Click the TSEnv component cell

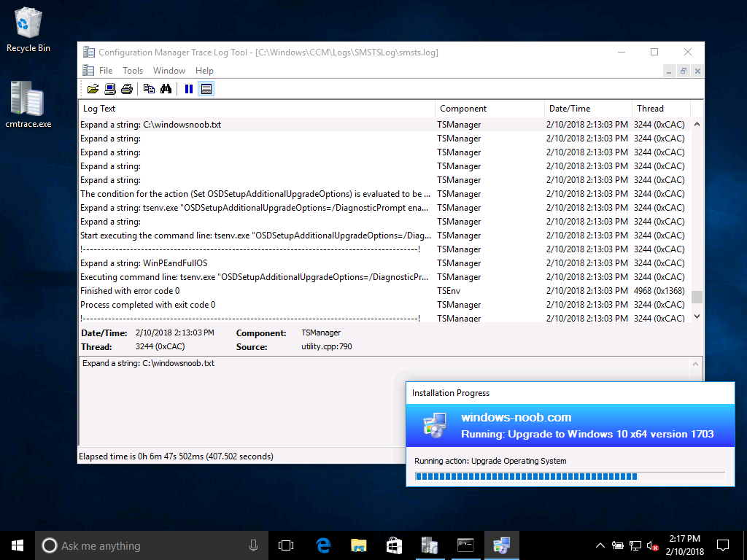449,290
